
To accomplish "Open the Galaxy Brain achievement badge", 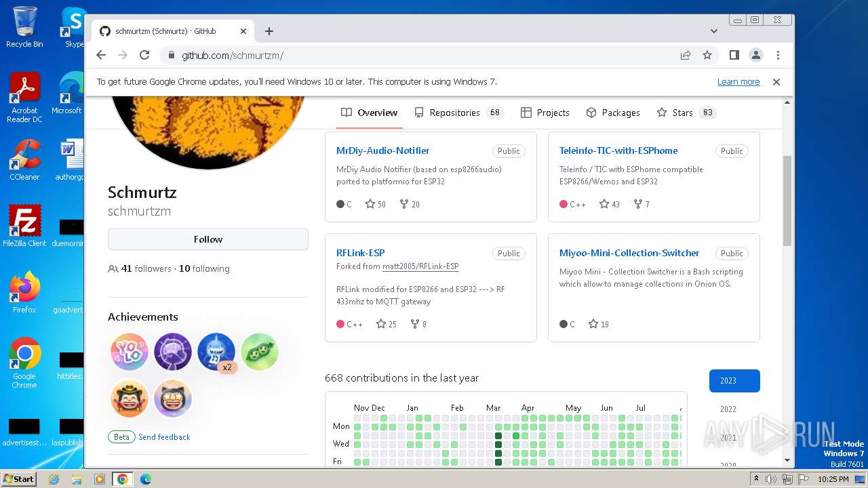I will click(x=173, y=352).
